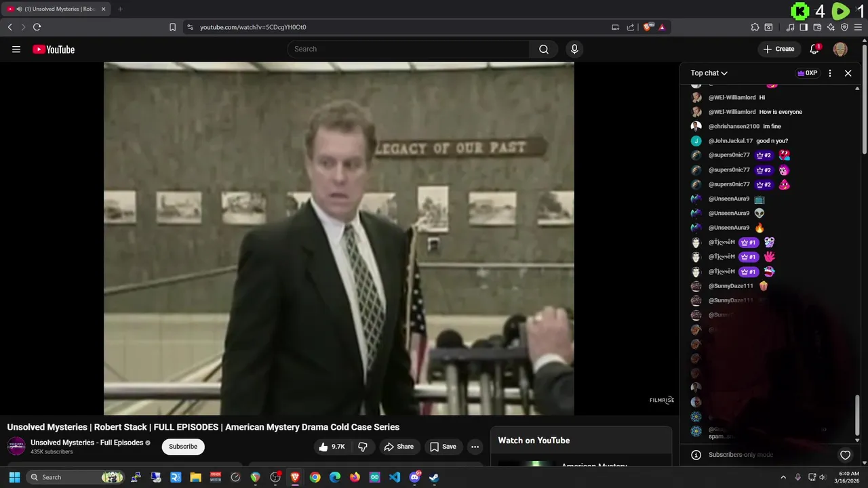Viewport: 868px width, 488px height.
Task: Go back in the browser
Action: coord(9,27)
